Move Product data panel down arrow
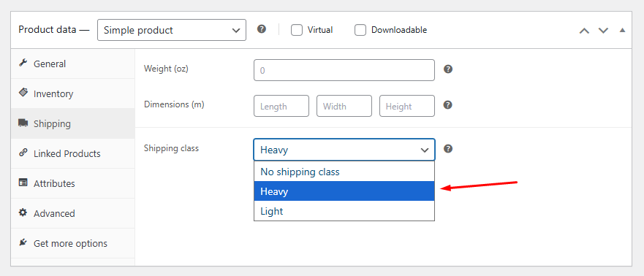This screenshot has height=276, width=644. point(603,31)
